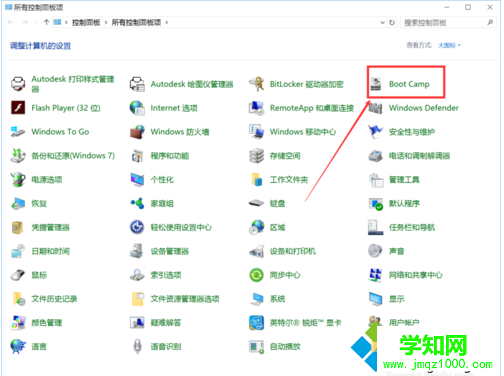Open the Windows To Go icon
This screenshot has width=504, height=376.
pyautogui.click(x=18, y=132)
